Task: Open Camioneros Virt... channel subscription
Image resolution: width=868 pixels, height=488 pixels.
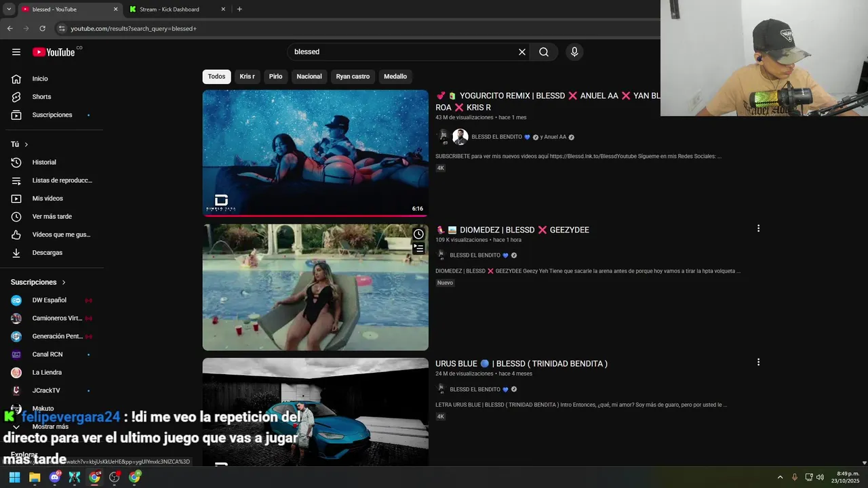Action: pyautogui.click(x=56, y=319)
